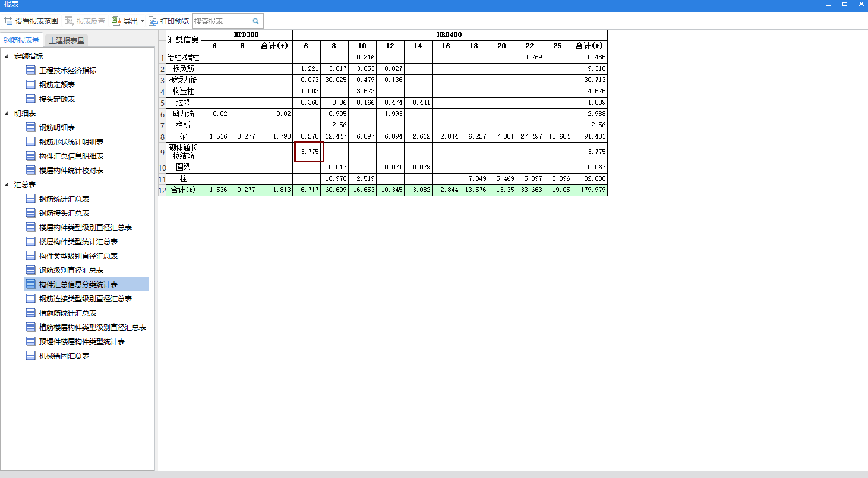
Task: Click the 砌体通长拉结筋 row label
Action: [183, 152]
